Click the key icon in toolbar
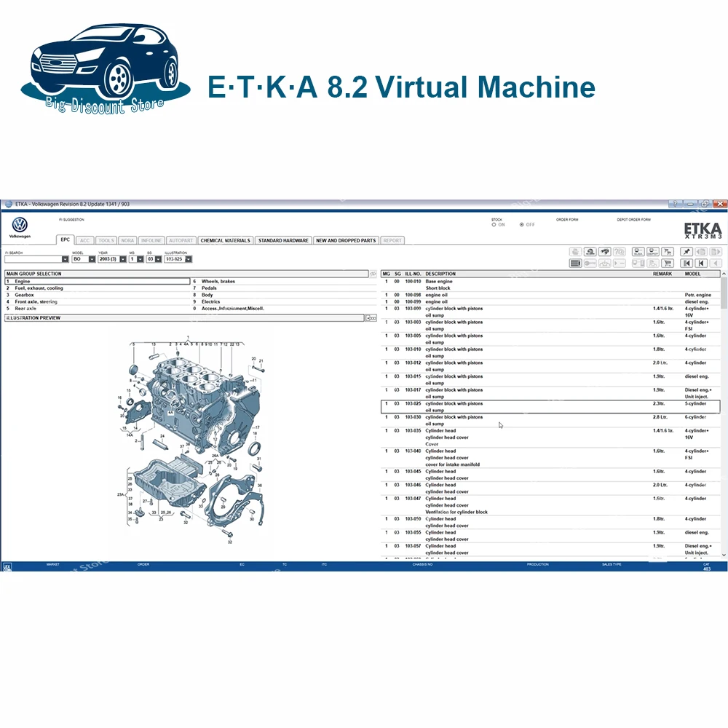This screenshot has height=728, width=728. [590, 264]
